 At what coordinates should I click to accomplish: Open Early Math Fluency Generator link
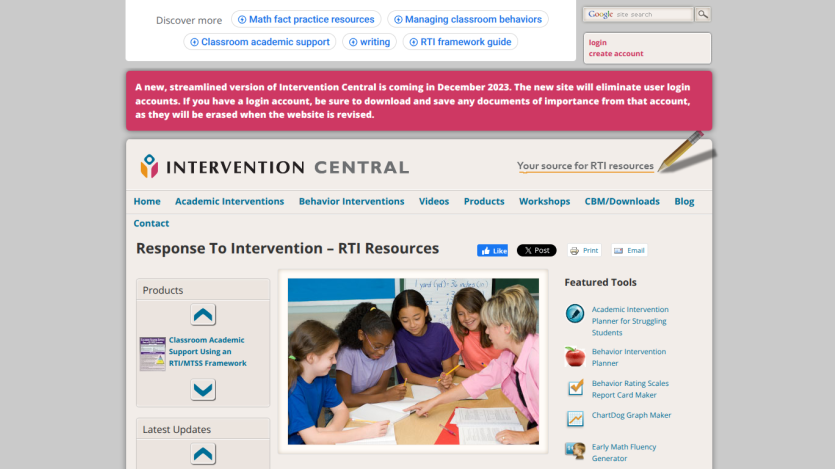coord(624,452)
